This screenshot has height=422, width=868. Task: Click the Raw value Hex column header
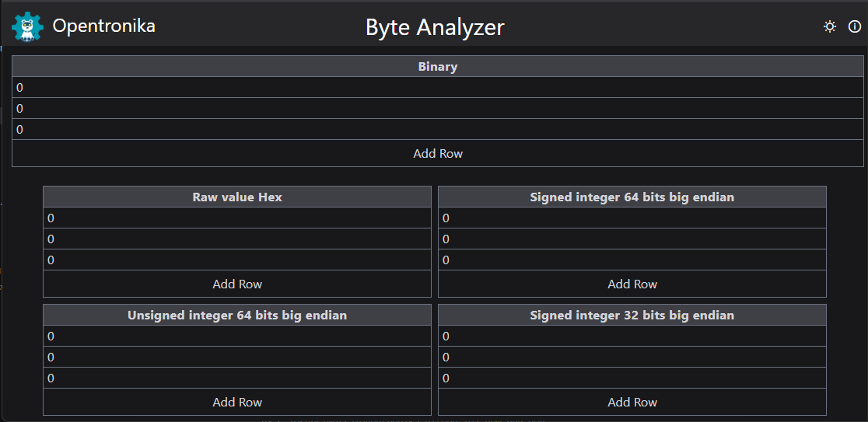237,197
